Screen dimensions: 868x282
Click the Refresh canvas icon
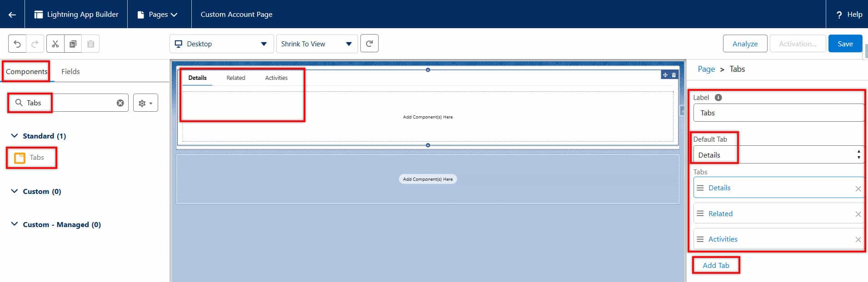coord(369,44)
